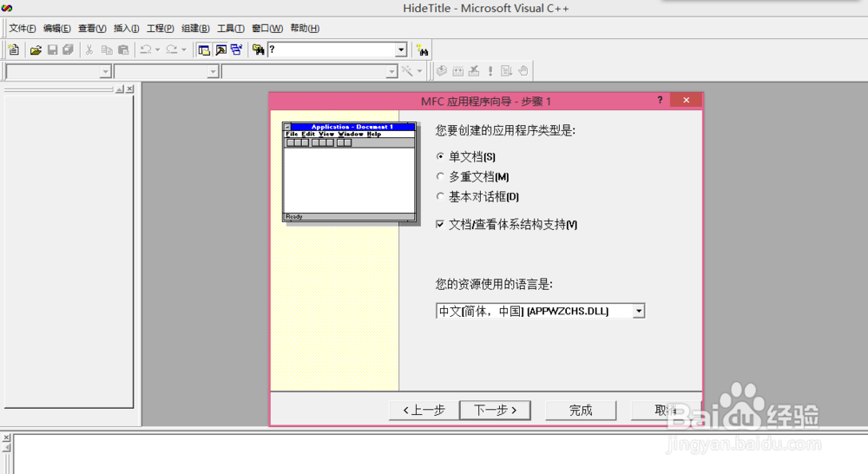Click the Search help binoculars icon
This screenshot has width=868, height=474.
pyautogui.click(x=423, y=49)
